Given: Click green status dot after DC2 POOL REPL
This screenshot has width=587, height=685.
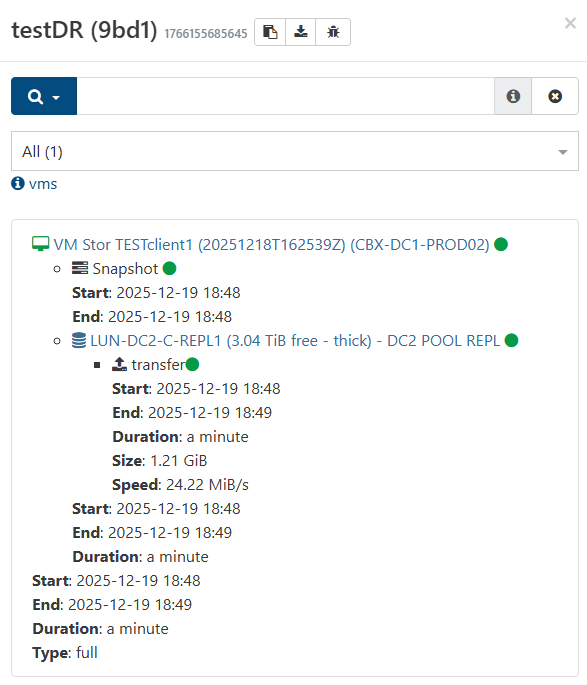Looking at the screenshot, I should tap(511, 340).
